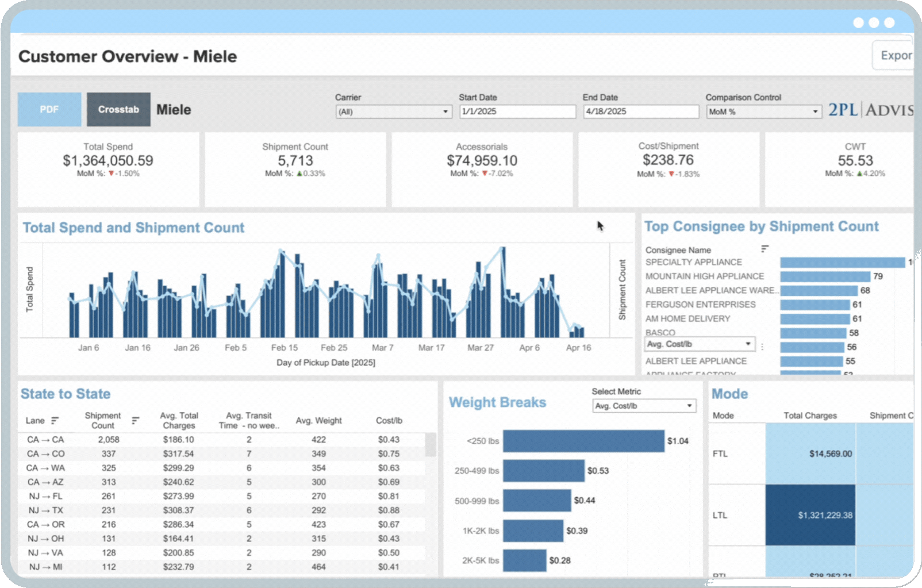Click the Avg. Transit Time column header
Screen dimensions: 922x588
[x=249, y=421]
